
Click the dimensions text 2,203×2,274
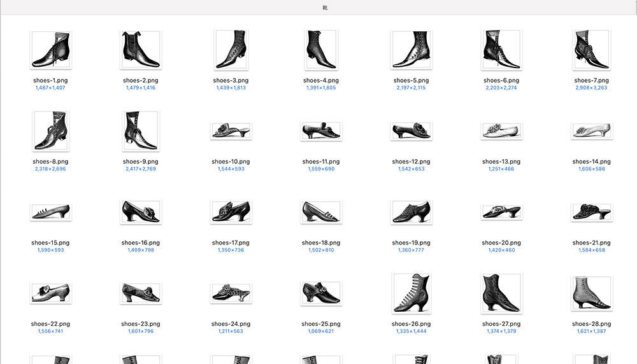501,88
